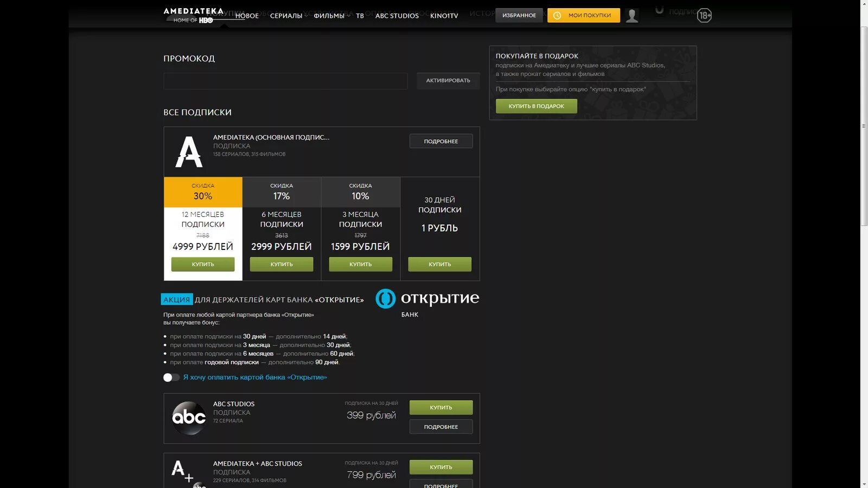Image resolution: width=868 pixels, height=488 pixels.
Task: Click the page's vertical scrollbar
Action: 864,126
